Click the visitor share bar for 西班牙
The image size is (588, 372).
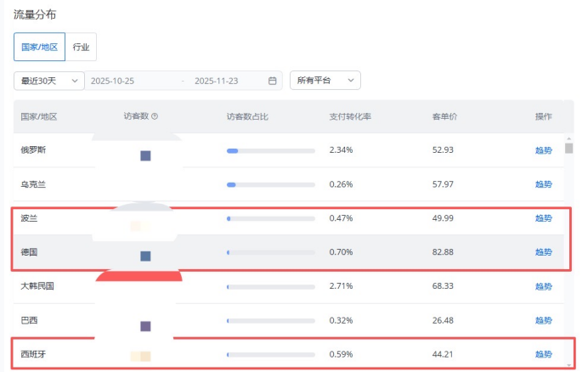[x=271, y=355]
